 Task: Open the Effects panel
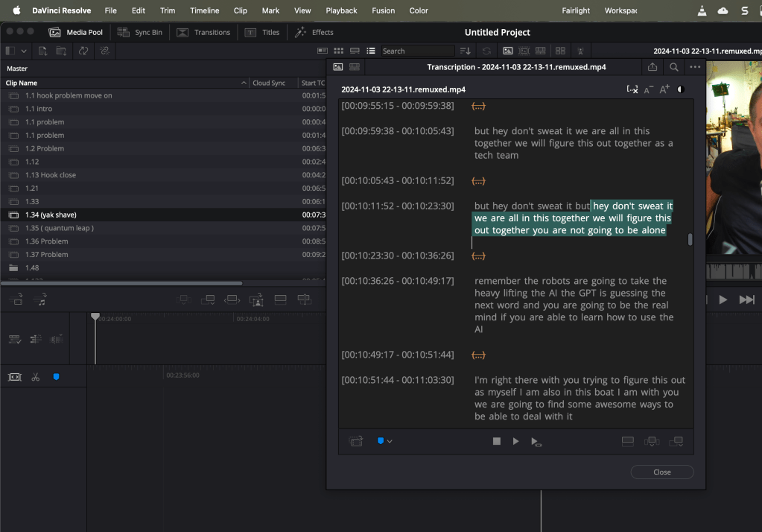pyautogui.click(x=314, y=32)
